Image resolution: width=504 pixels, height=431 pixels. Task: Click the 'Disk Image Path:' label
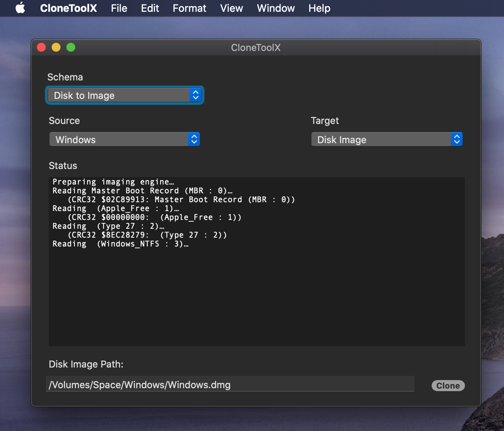click(86, 364)
